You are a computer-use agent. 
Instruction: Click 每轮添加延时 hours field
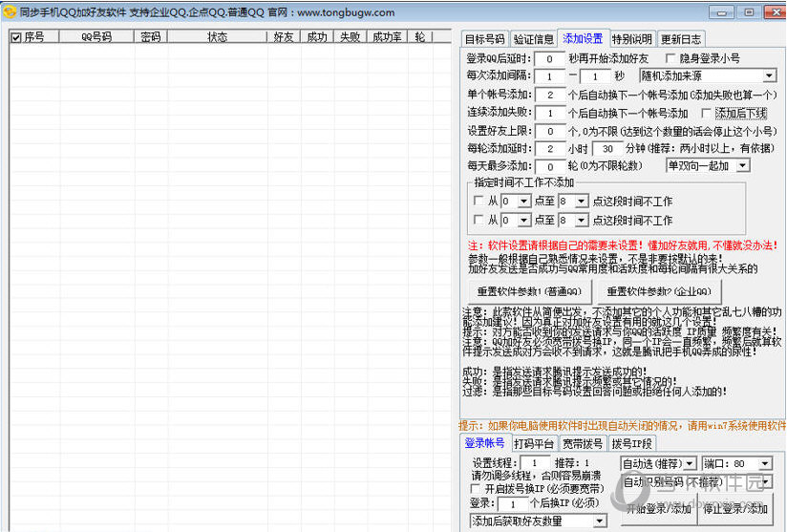550,149
